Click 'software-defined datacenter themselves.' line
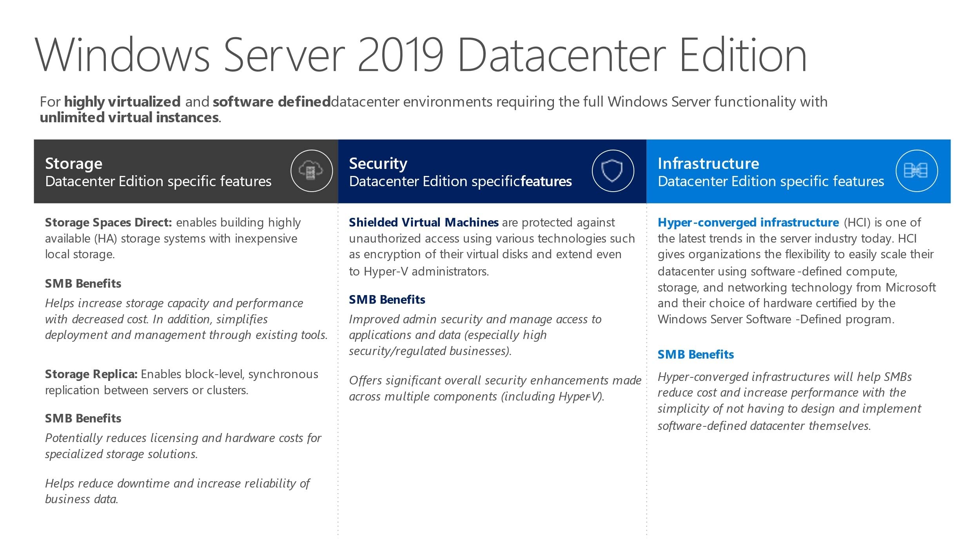Screen dimensions: 980x551 [x=764, y=426]
